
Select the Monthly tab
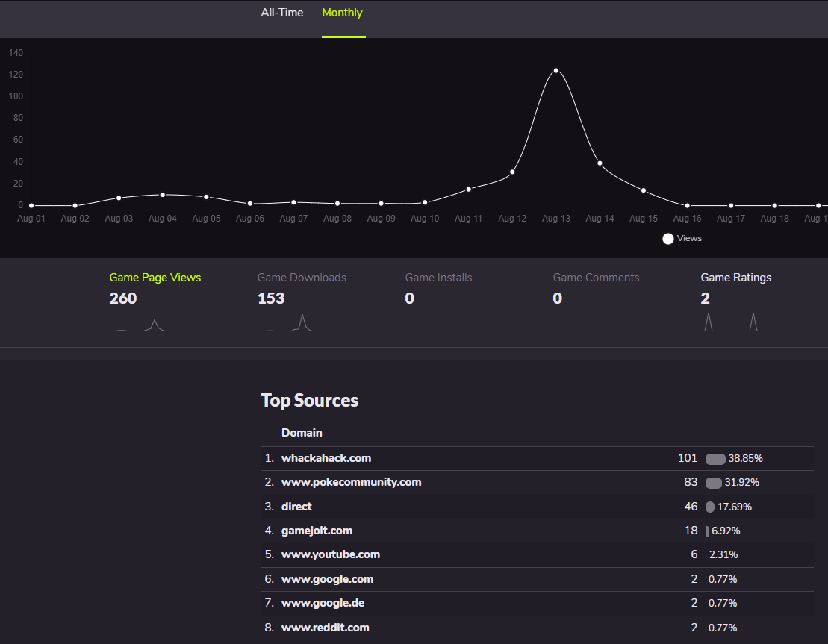(x=342, y=13)
